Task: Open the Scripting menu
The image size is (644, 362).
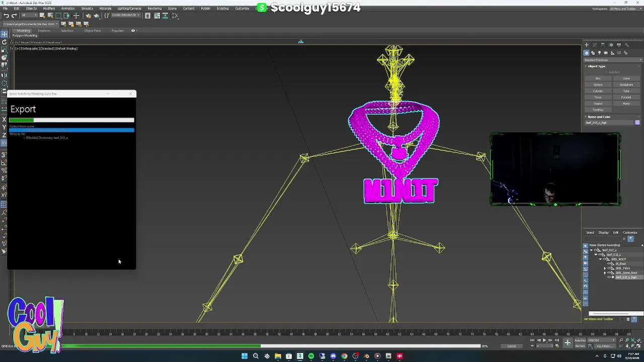Action: pyautogui.click(x=222, y=9)
